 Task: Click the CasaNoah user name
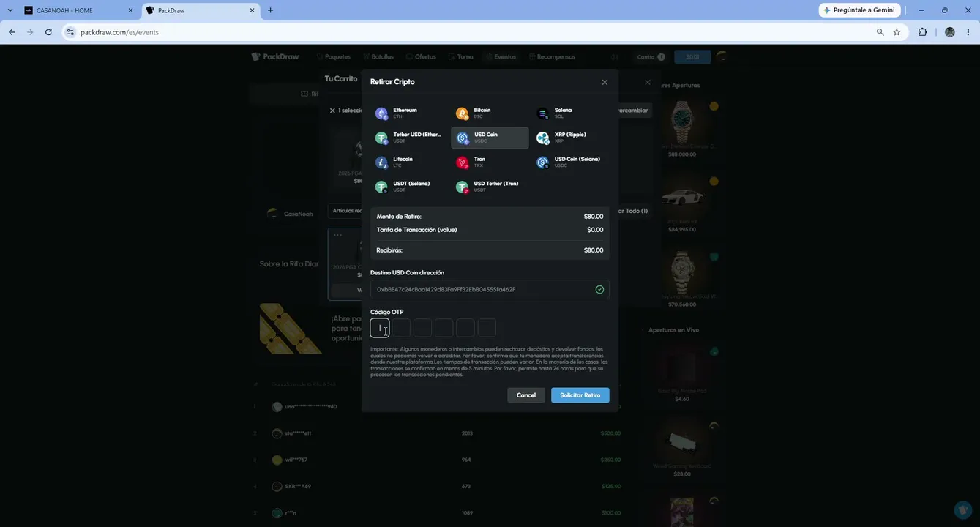(299, 214)
